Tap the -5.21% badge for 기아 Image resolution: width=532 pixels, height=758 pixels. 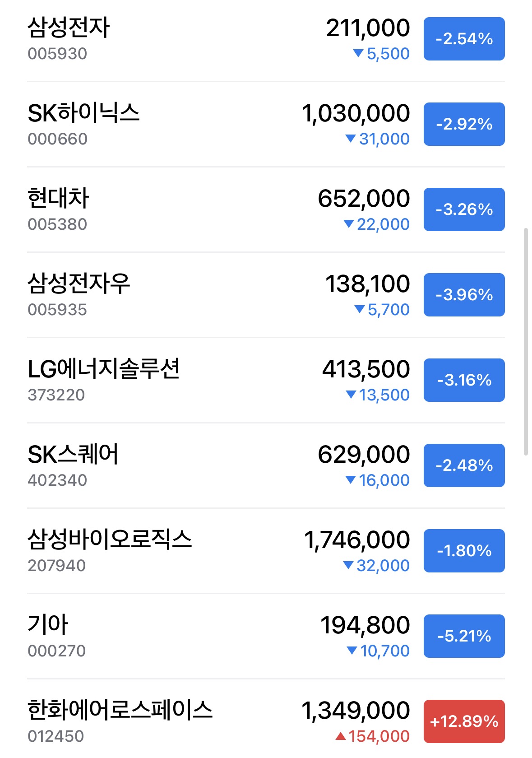464,636
